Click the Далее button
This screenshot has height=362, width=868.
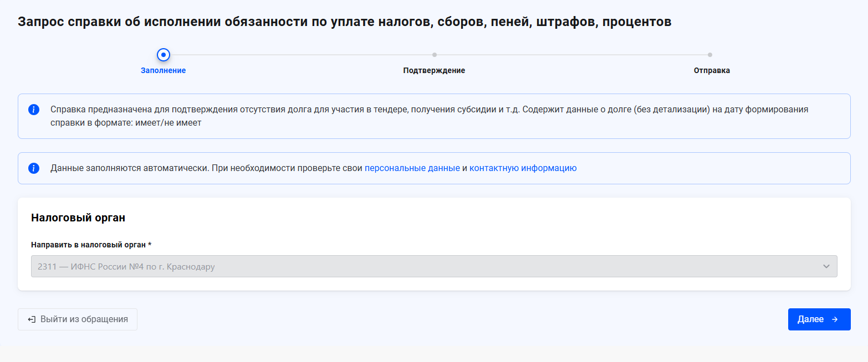click(x=819, y=319)
